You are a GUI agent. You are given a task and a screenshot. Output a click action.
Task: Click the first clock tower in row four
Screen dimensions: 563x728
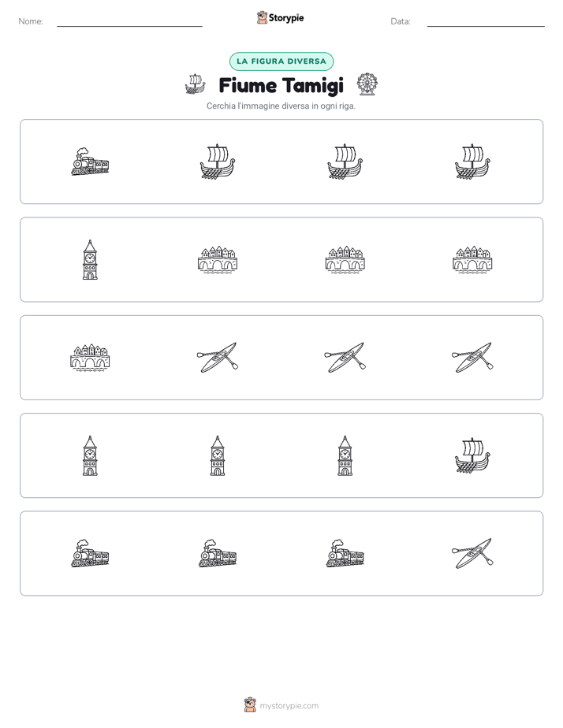pyautogui.click(x=90, y=455)
